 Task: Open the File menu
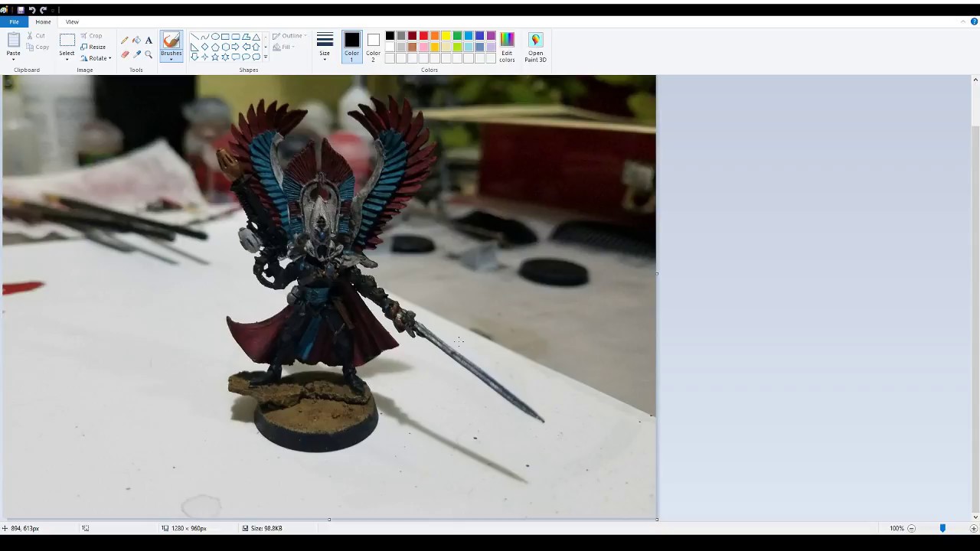pyautogui.click(x=14, y=21)
